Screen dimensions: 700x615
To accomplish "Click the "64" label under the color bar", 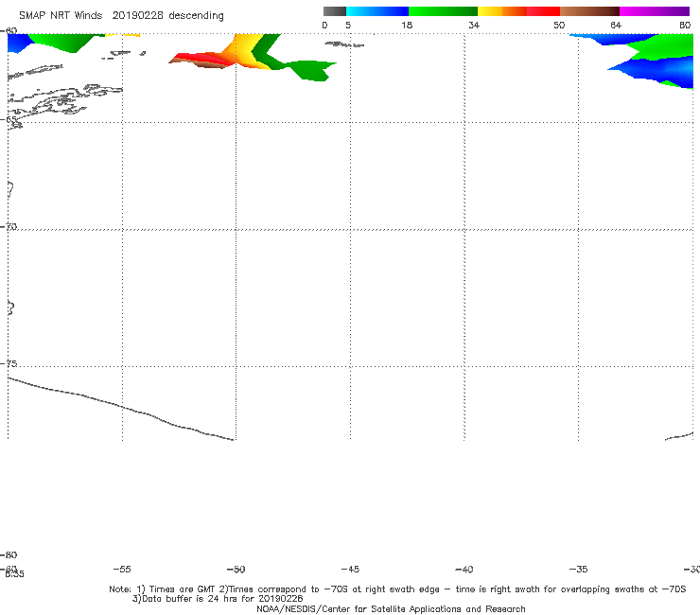I will pyautogui.click(x=616, y=25).
